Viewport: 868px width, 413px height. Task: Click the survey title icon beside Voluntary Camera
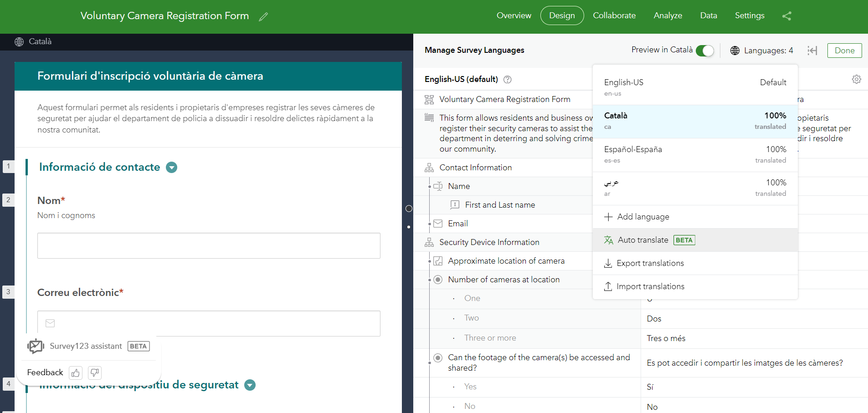click(x=429, y=99)
